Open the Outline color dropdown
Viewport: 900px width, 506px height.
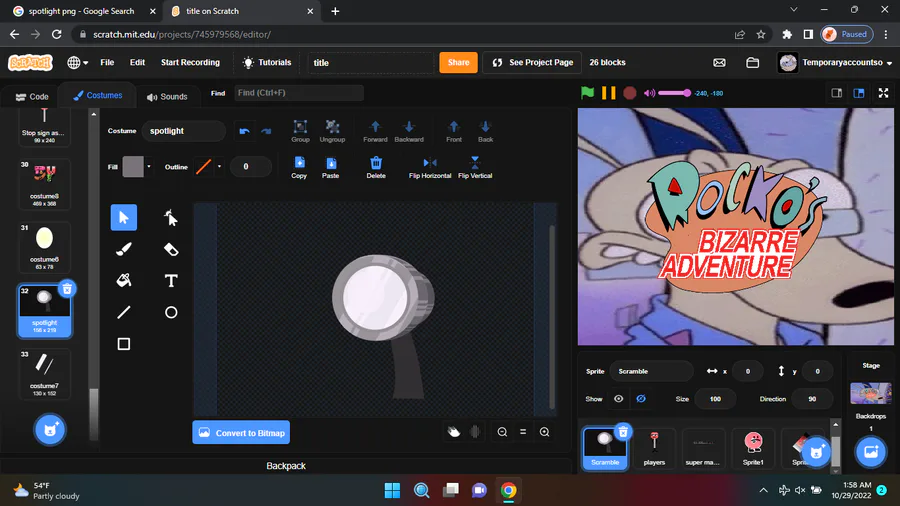click(x=219, y=167)
